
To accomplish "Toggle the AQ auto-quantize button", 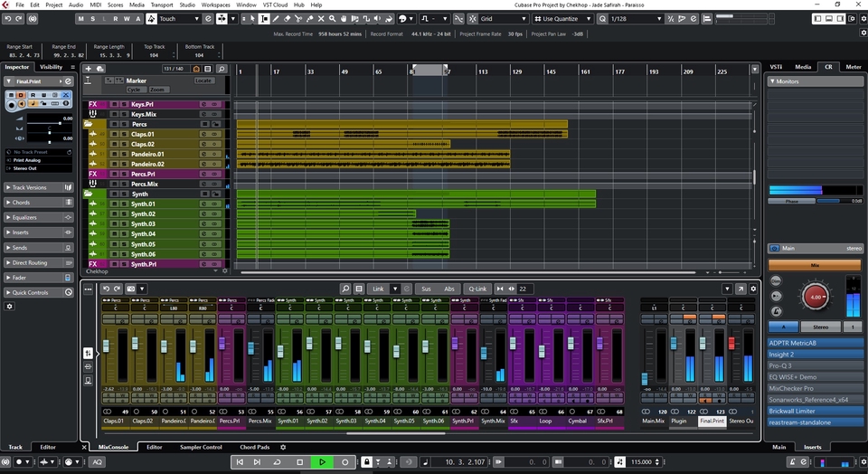I will click(x=97, y=462).
